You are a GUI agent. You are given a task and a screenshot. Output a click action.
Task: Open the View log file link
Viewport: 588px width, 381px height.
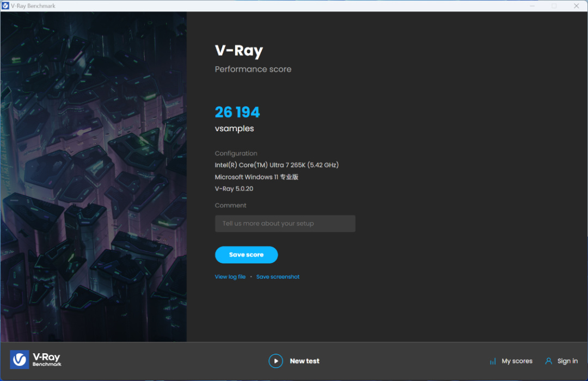click(x=230, y=276)
